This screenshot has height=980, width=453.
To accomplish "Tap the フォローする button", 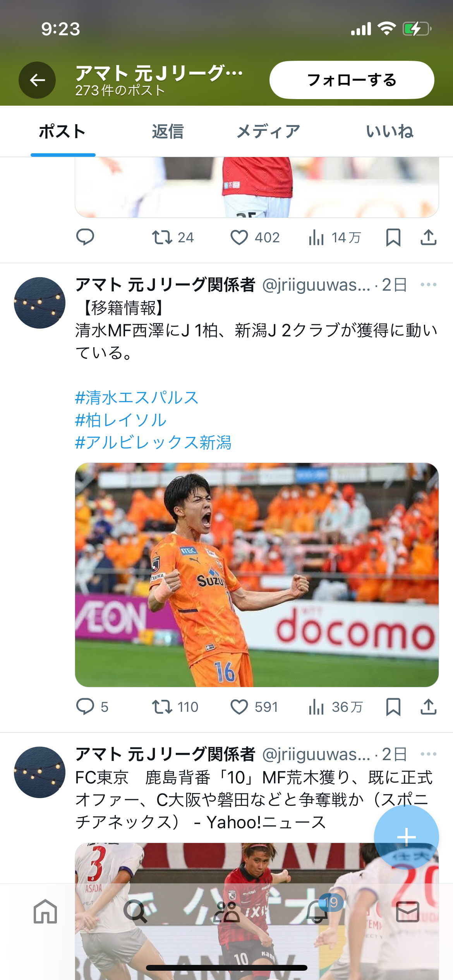I will (x=352, y=80).
